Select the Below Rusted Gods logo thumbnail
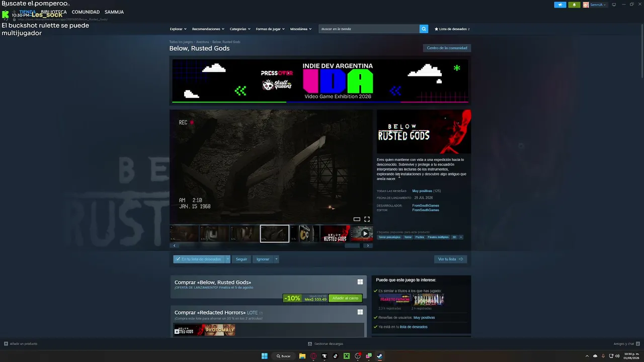The width and height of the screenshot is (644, 362). click(x=335, y=233)
